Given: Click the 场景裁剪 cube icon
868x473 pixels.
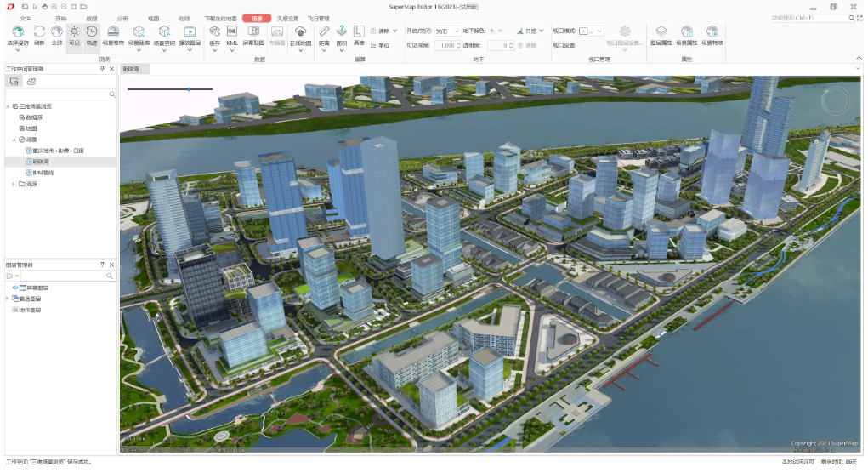Looking at the screenshot, I should coord(139,31).
